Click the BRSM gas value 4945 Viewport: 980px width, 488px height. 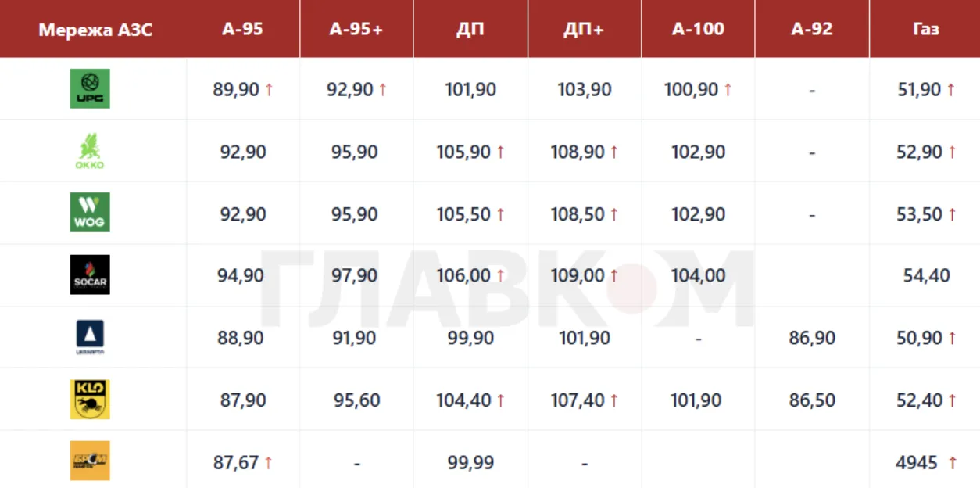[x=917, y=463]
